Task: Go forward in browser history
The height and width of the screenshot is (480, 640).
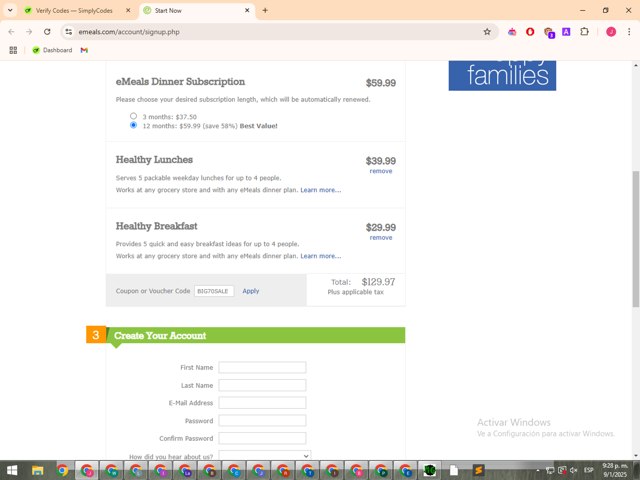Action: (x=29, y=32)
